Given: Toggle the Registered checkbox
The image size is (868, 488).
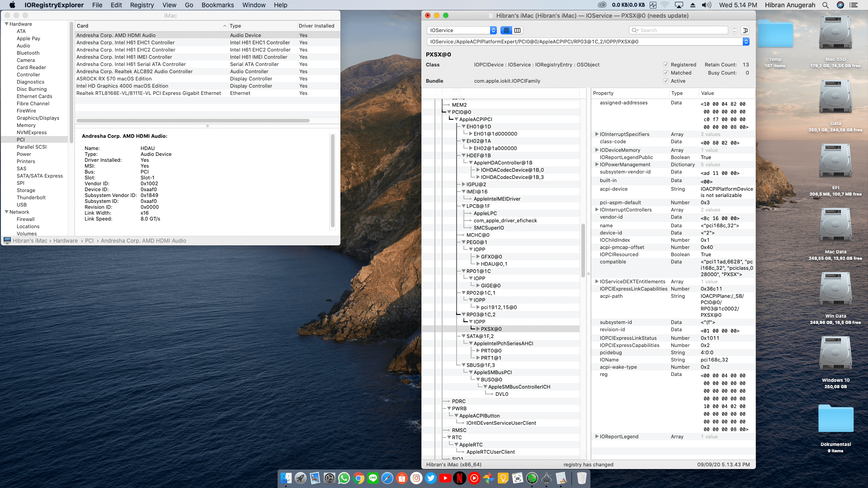Looking at the screenshot, I should [666, 65].
